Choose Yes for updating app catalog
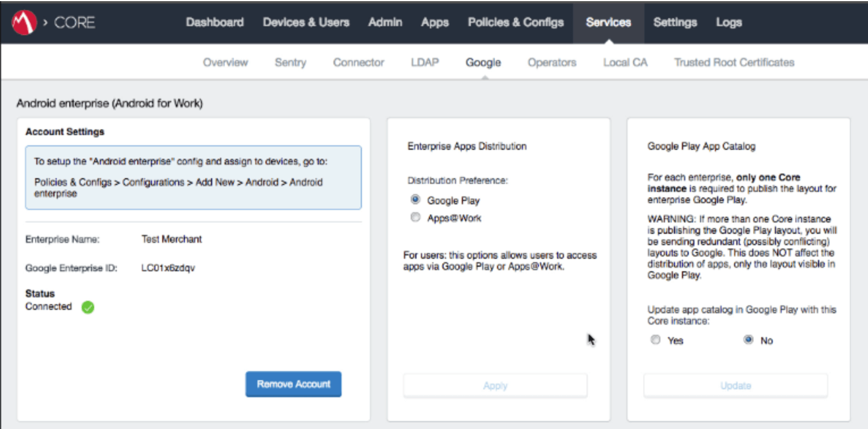This screenshot has height=429, width=868. tap(656, 340)
